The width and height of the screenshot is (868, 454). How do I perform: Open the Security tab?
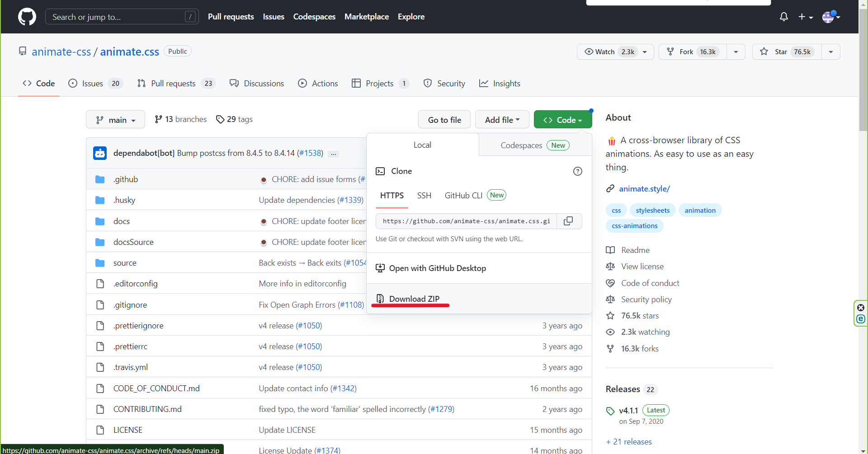pyautogui.click(x=444, y=84)
